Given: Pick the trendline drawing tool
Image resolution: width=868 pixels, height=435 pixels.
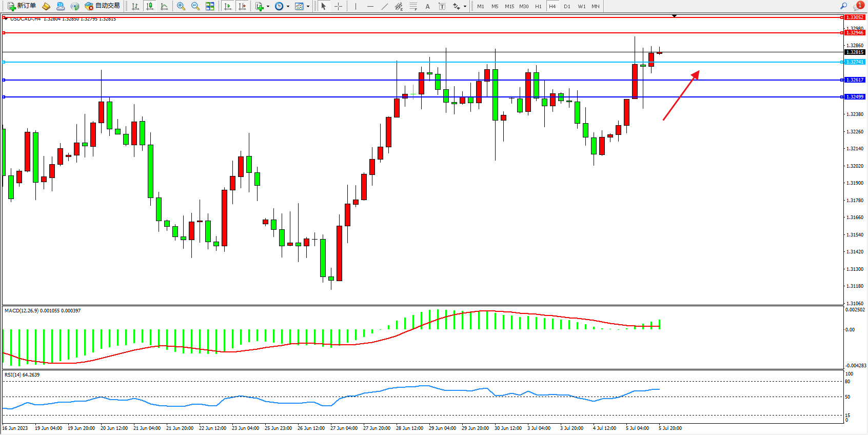Looking at the screenshot, I should [x=385, y=6].
